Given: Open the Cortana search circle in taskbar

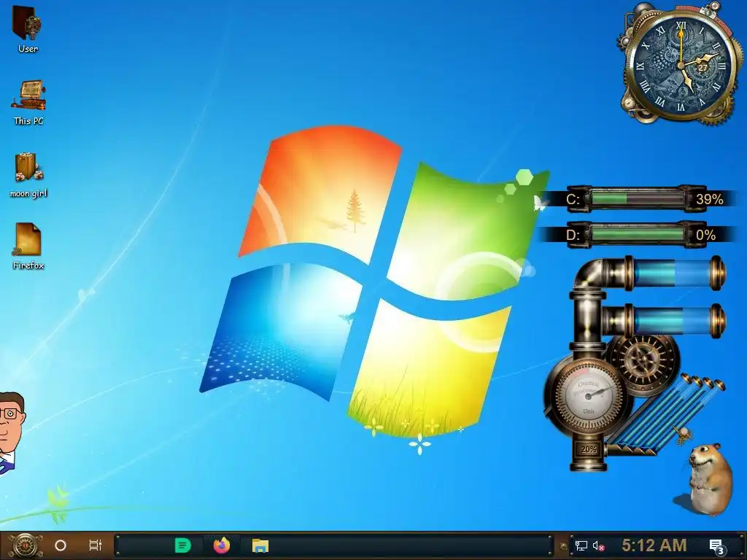Looking at the screenshot, I should [61, 545].
